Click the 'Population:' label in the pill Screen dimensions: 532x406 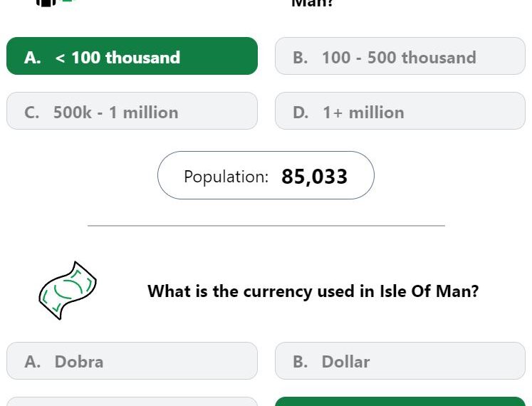click(x=226, y=177)
